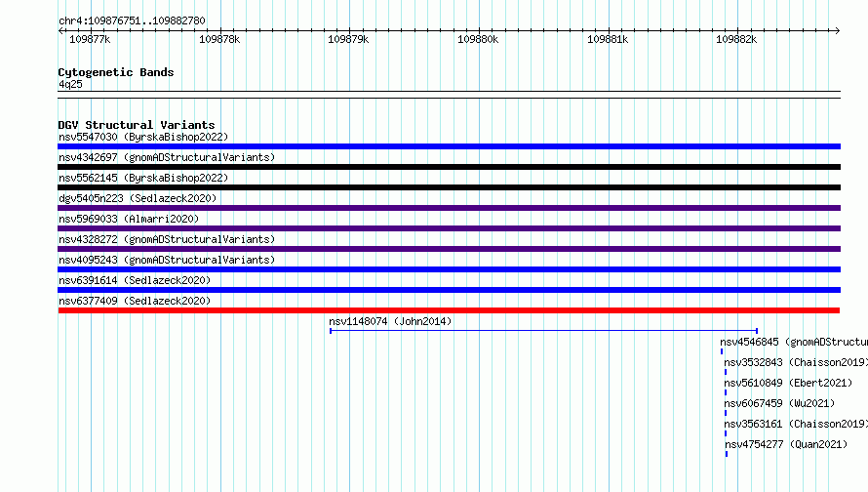Screen dimensions: 868x492
Task: Select the blue bar under nsv4095243
Action: pos(449,269)
